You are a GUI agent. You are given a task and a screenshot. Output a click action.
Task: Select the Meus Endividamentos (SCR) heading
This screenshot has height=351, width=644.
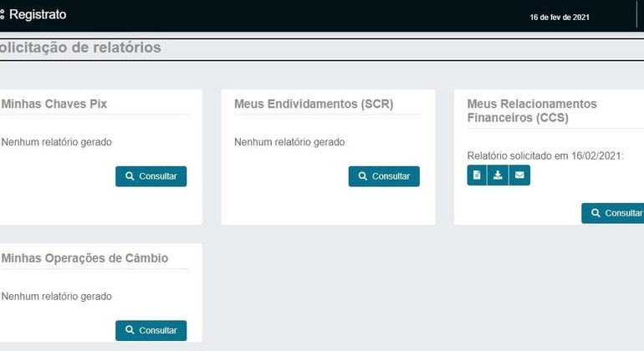tap(314, 104)
